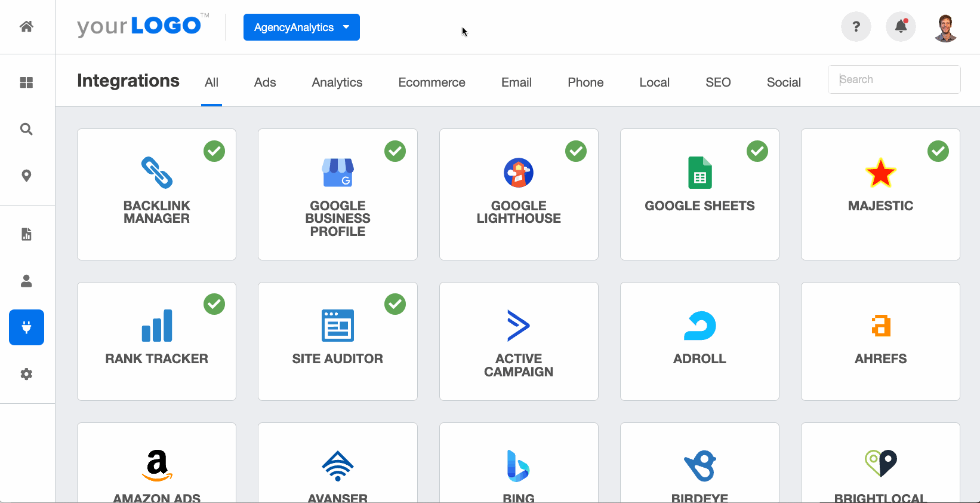The image size is (980, 503).
Task: Open the AgencyAnalytics campaign dropdown
Action: pos(301,27)
